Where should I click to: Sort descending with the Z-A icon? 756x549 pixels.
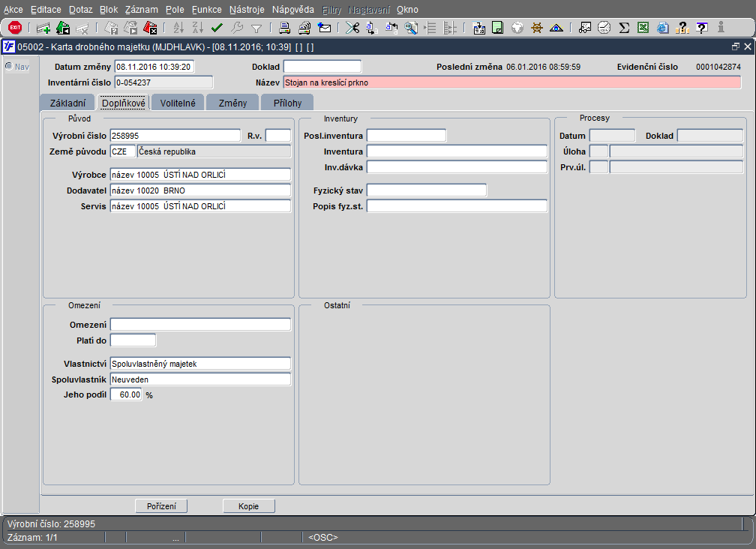tap(198, 28)
